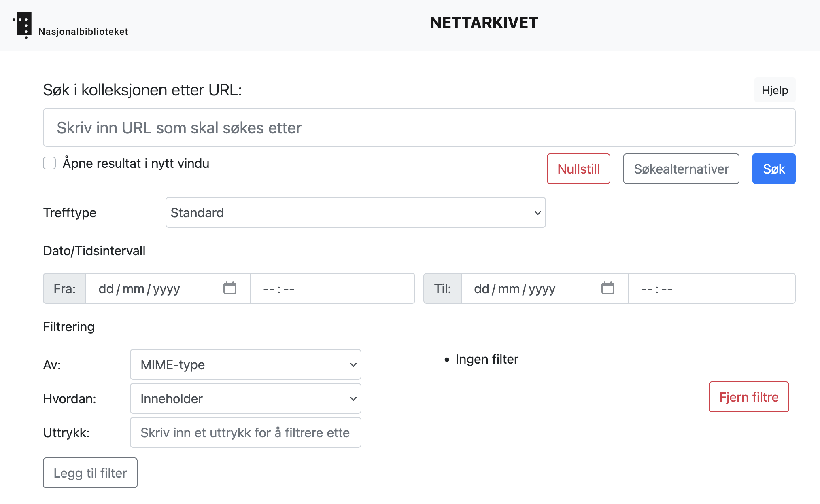Screen dimensions: 820x504
Task: Click the Fra time field
Action: pyautogui.click(x=332, y=289)
